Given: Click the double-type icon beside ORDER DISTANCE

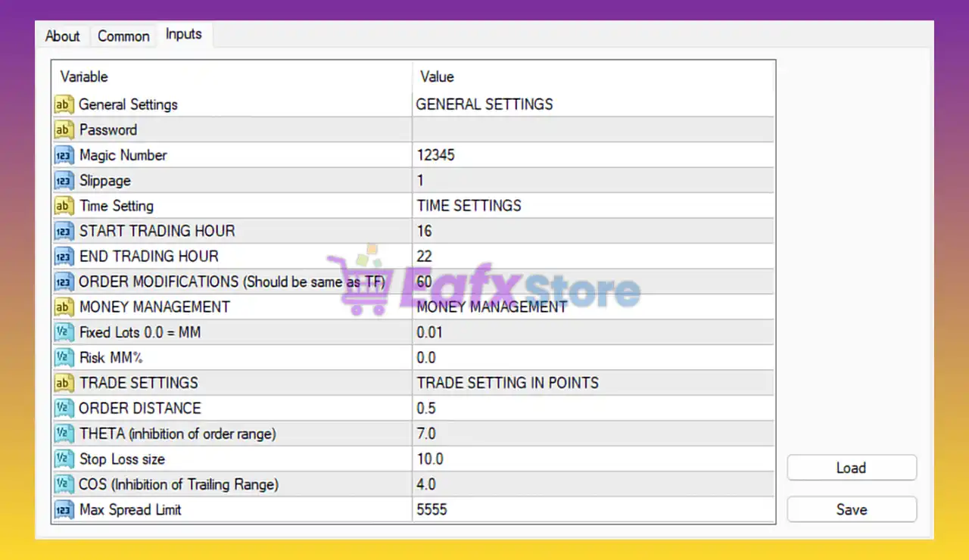Looking at the screenshot, I should click(64, 409).
